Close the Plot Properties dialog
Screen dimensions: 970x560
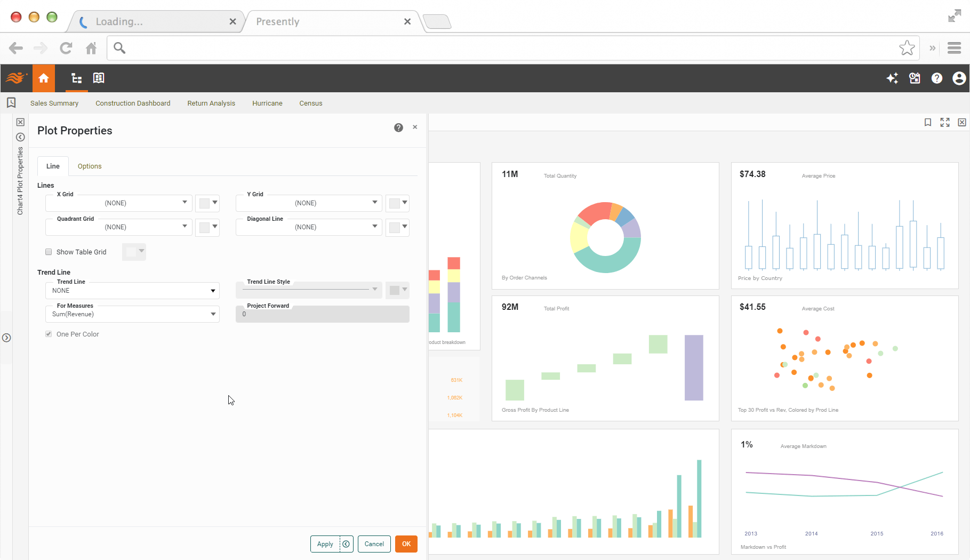click(415, 127)
